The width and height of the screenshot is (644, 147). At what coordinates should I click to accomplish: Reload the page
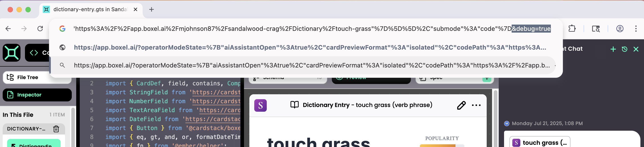coord(40,29)
